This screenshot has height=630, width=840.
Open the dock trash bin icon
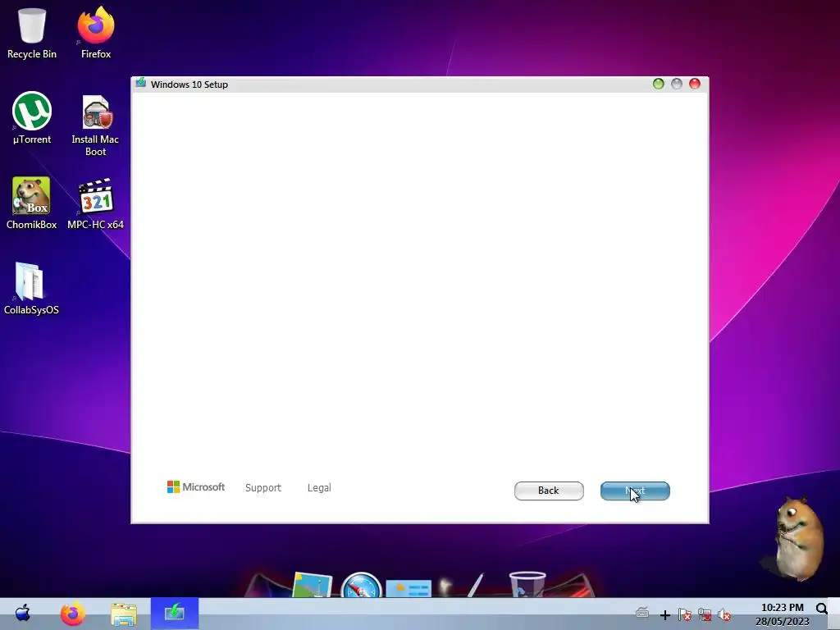click(527, 585)
